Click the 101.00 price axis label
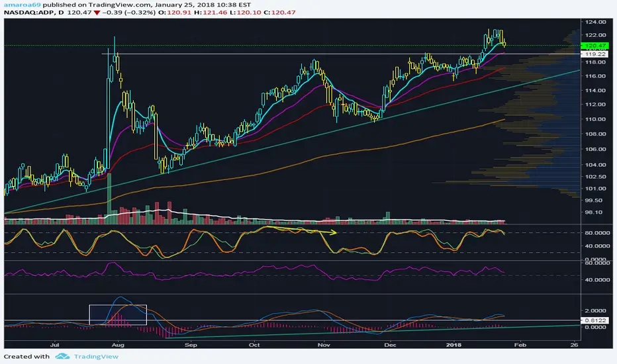This screenshot has width=617, height=364. tap(595, 189)
